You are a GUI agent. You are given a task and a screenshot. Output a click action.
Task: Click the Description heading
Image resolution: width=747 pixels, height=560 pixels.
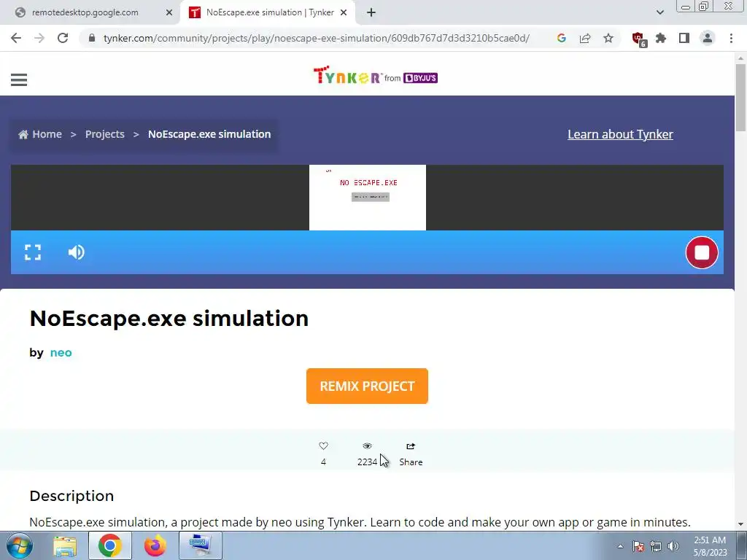pos(71,496)
